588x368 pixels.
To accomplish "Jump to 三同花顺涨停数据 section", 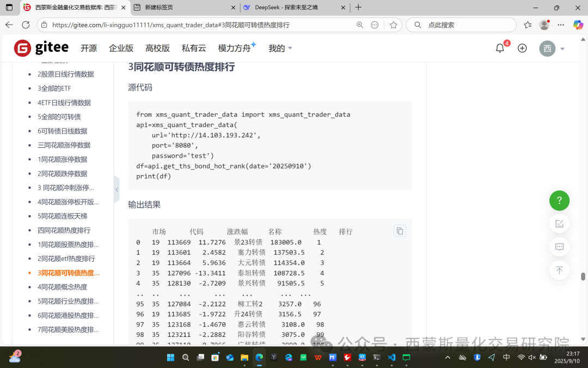I will pyautogui.click(x=64, y=146).
